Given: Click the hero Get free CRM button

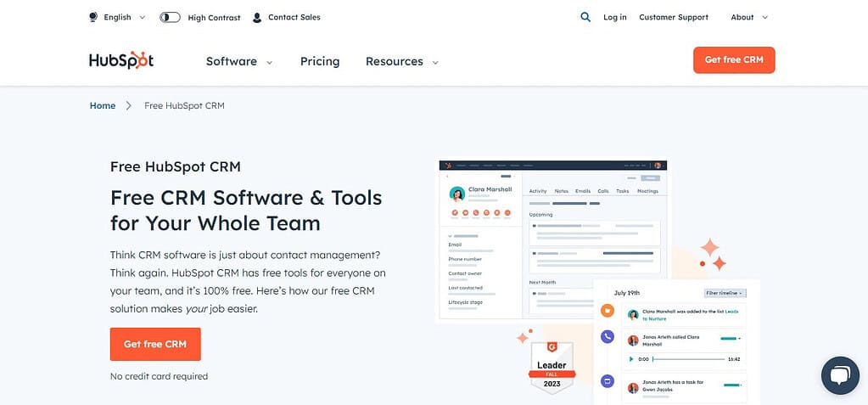Looking at the screenshot, I should coord(155,344).
